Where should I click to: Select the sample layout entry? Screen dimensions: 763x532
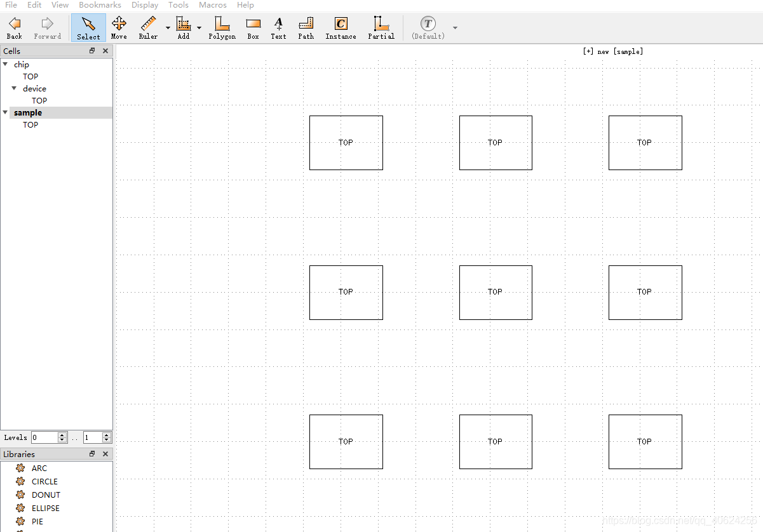click(28, 112)
